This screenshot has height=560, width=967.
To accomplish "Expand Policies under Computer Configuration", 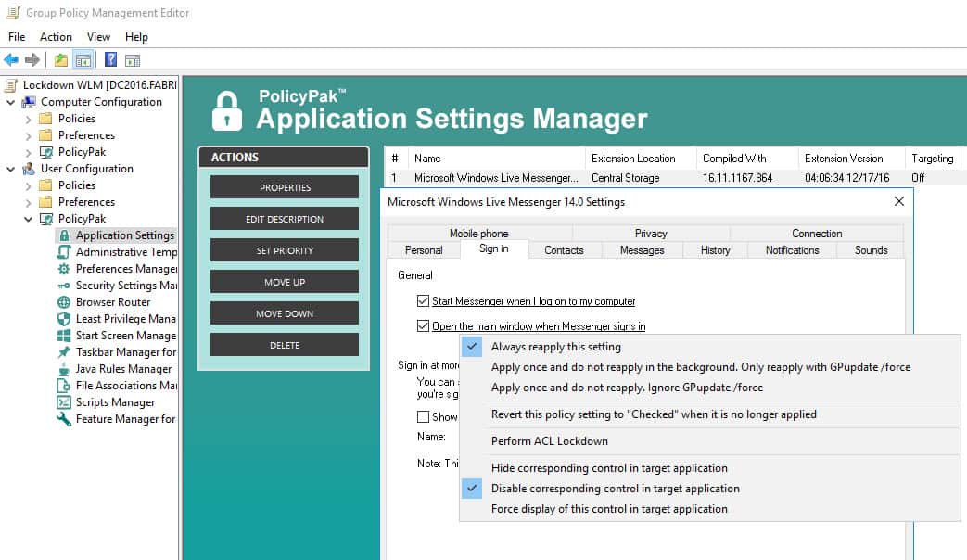I will 28,119.
